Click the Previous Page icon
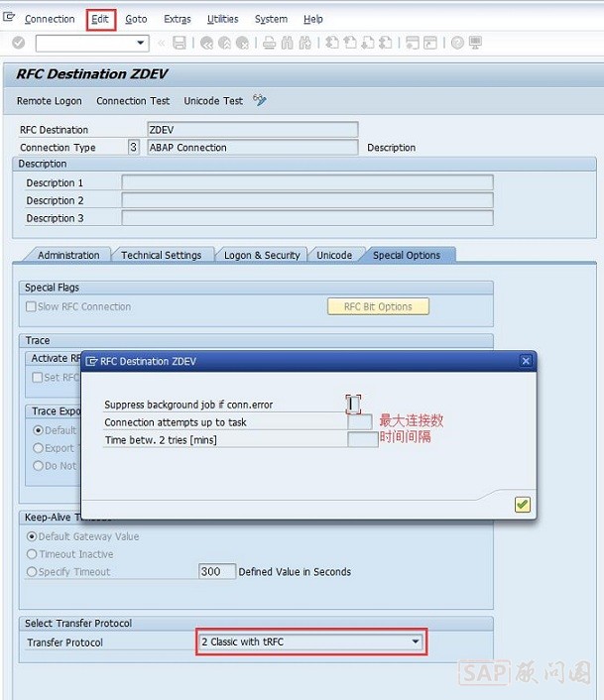Screen dimensions: 604x700 pyautogui.click(x=350, y=43)
